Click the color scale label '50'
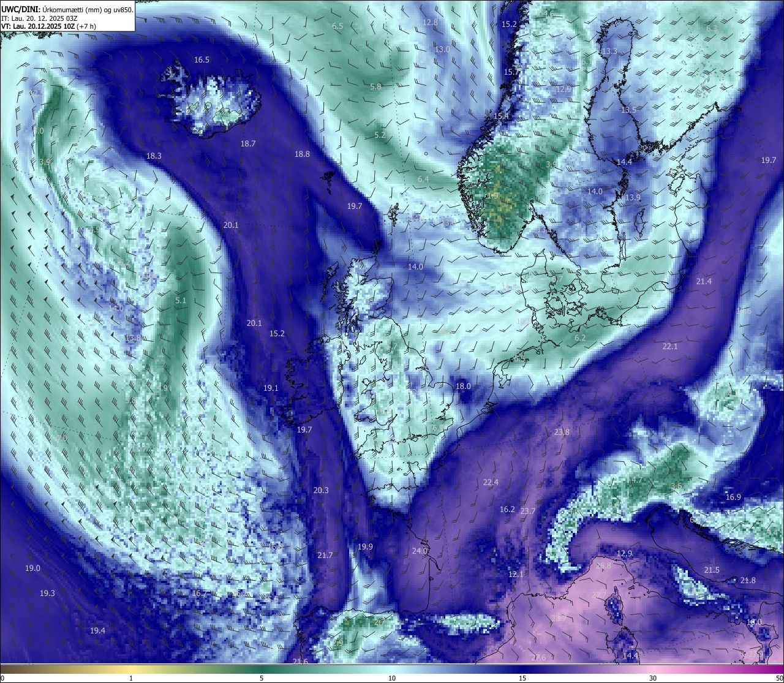This screenshot has width=784, height=683. pyautogui.click(x=778, y=678)
